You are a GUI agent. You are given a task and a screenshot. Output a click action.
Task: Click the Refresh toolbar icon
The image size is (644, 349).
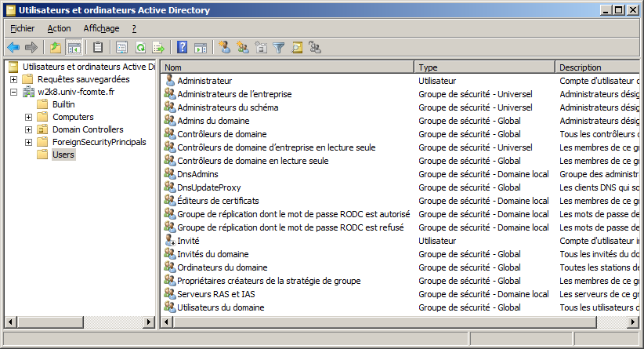[x=140, y=48]
